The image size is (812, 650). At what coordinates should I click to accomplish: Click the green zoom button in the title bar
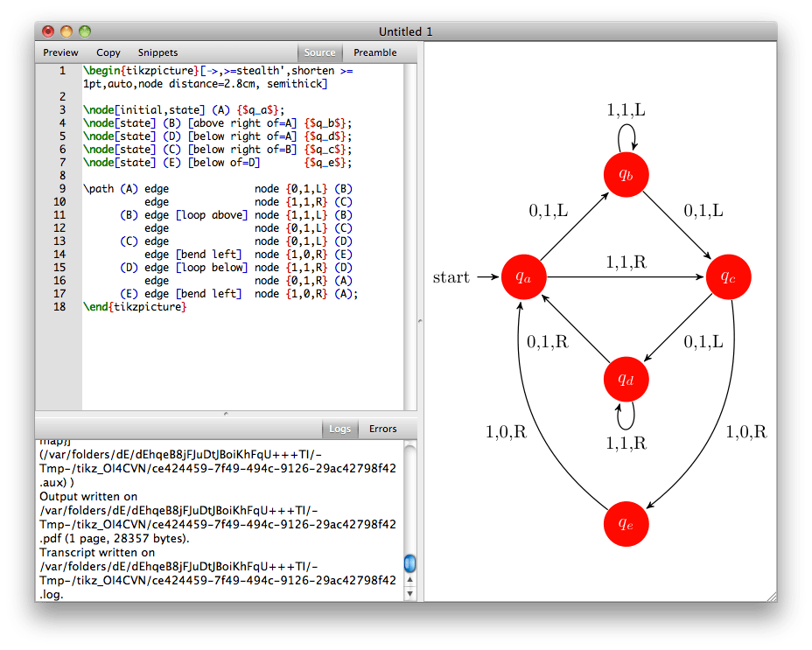tap(85, 31)
